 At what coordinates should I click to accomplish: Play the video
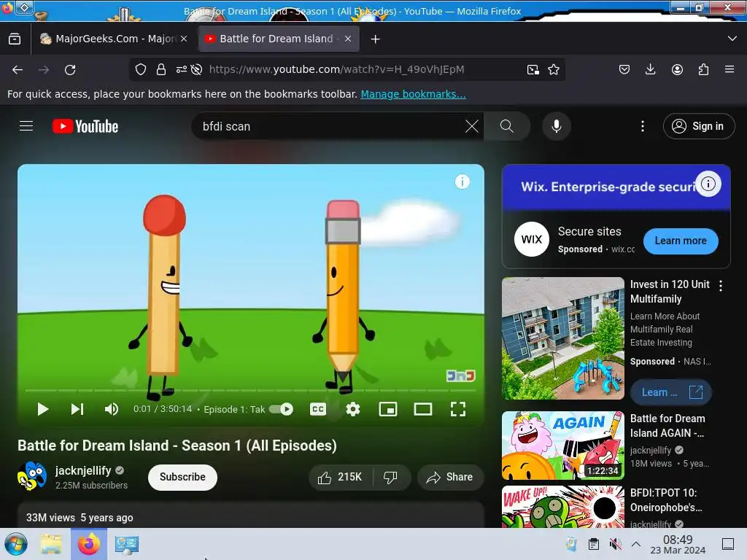point(42,409)
